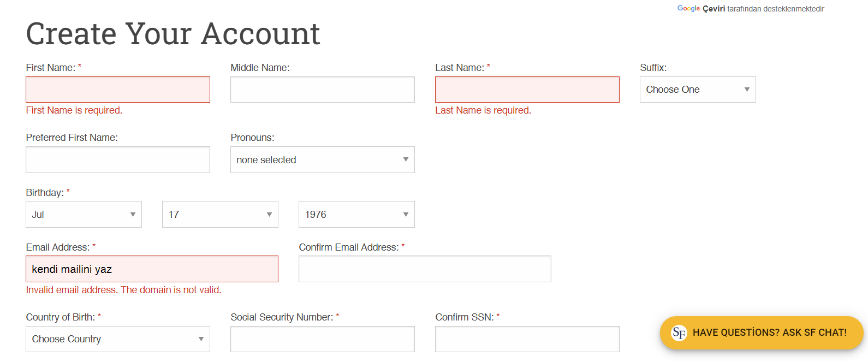Click the Çeviri translate link
This screenshot has width=868, height=362.
[714, 9]
